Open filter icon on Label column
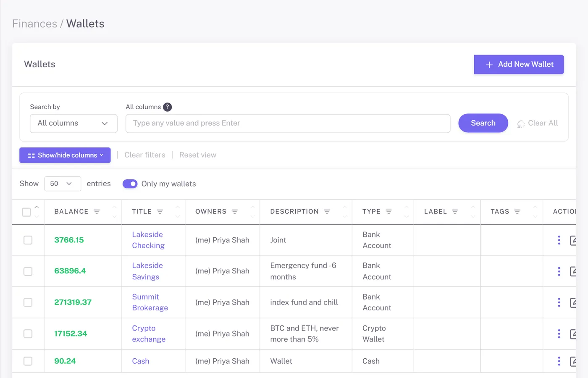 pyautogui.click(x=455, y=212)
